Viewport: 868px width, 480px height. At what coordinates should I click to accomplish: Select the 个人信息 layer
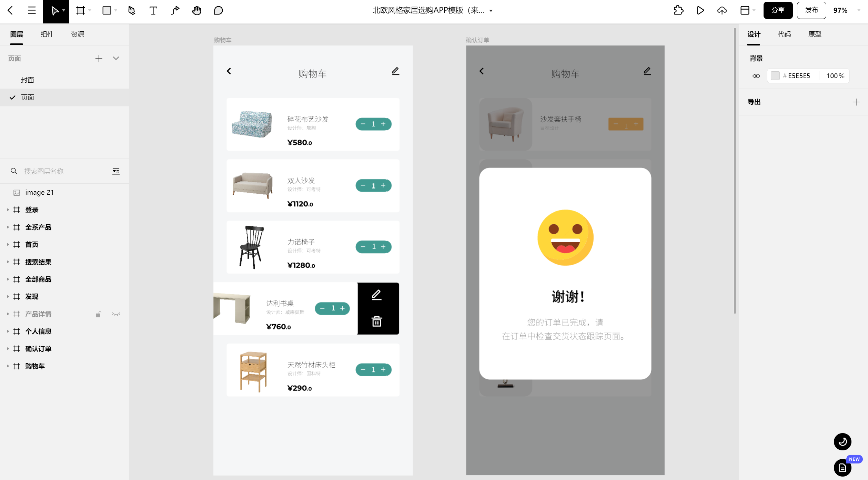click(x=64, y=331)
